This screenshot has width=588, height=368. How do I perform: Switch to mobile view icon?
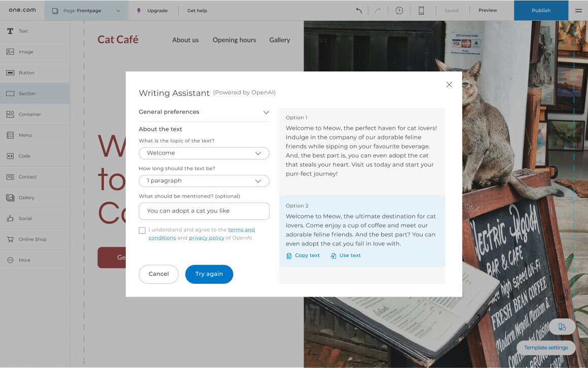click(x=421, y=11)
